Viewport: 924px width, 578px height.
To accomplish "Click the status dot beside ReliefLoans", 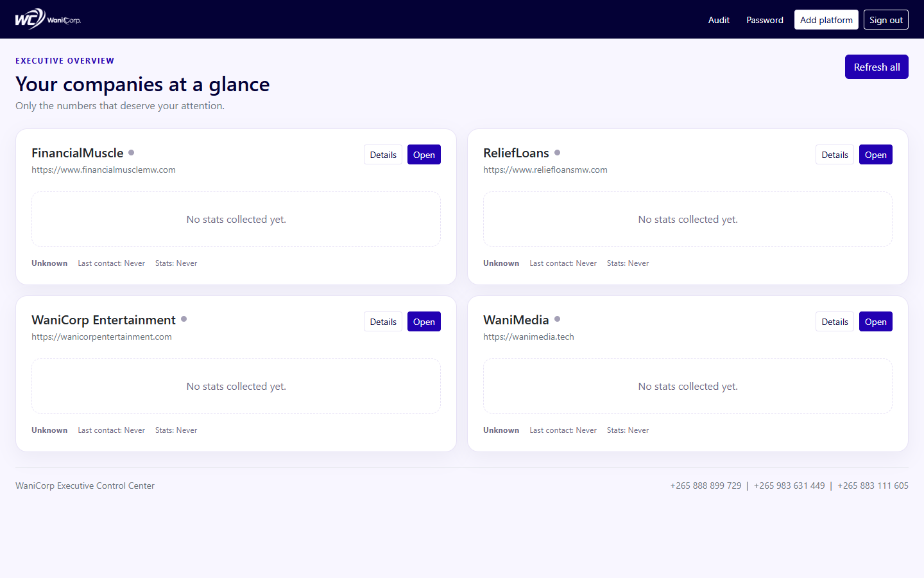I will coord(557,153).
